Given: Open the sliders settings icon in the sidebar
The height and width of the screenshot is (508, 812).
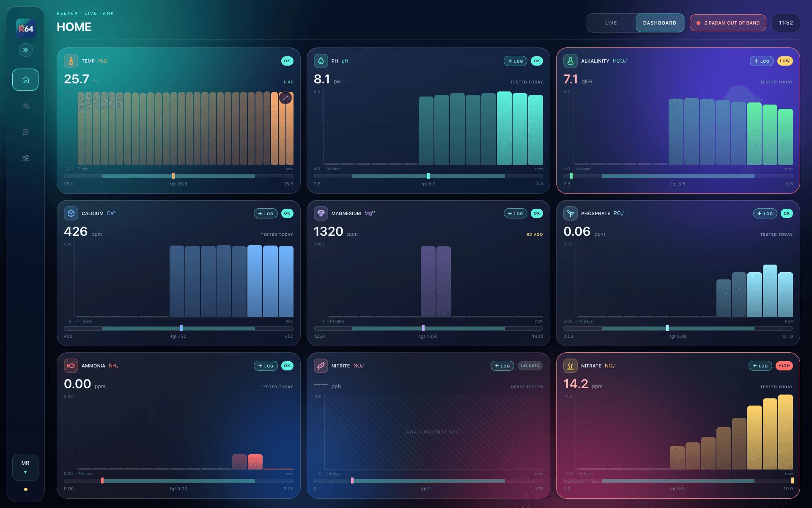Looking at the screenshot, I should [25, 158].
